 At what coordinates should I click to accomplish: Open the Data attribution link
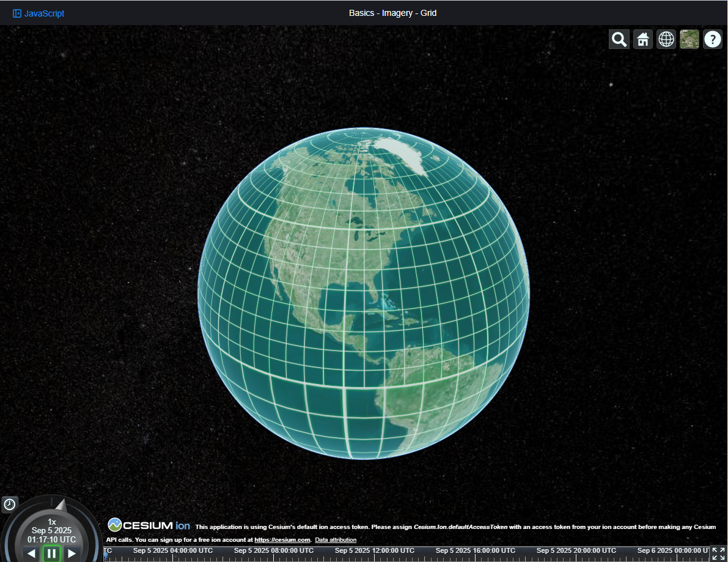tap(336, 540)
